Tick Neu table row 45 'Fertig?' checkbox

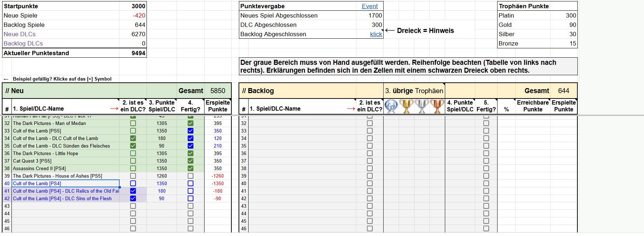(x=191, y=221)
